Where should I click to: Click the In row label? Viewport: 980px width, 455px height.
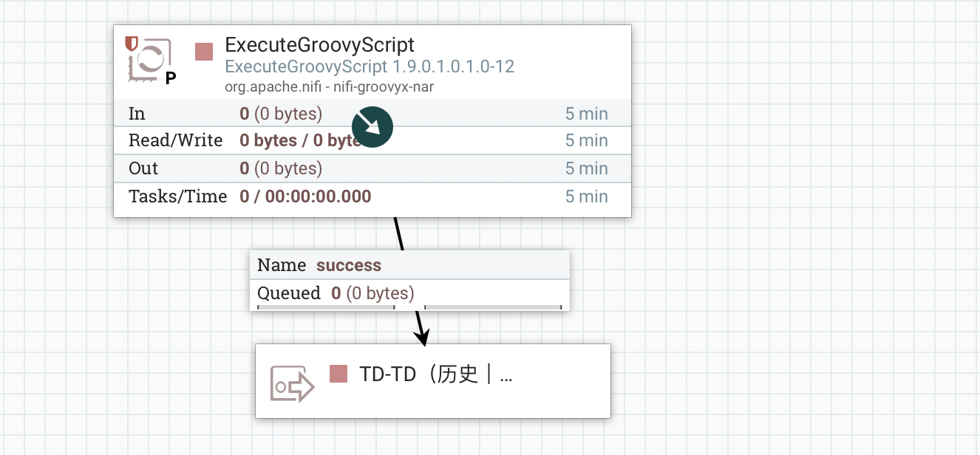137,114
